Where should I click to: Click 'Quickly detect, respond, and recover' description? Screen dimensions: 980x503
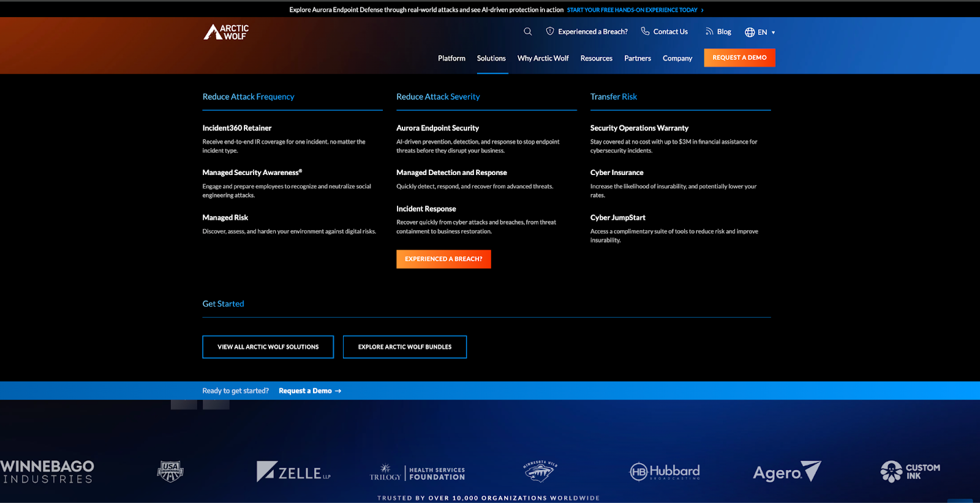[x=475, y=187]
